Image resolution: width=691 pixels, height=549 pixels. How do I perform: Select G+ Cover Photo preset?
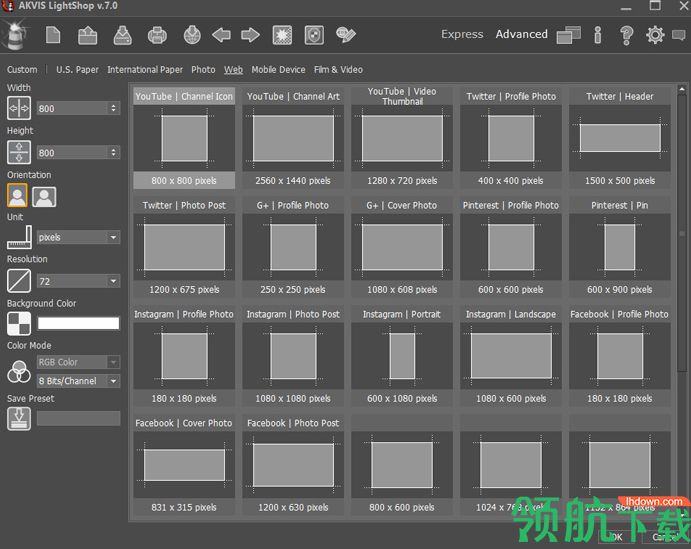[402, 247]
